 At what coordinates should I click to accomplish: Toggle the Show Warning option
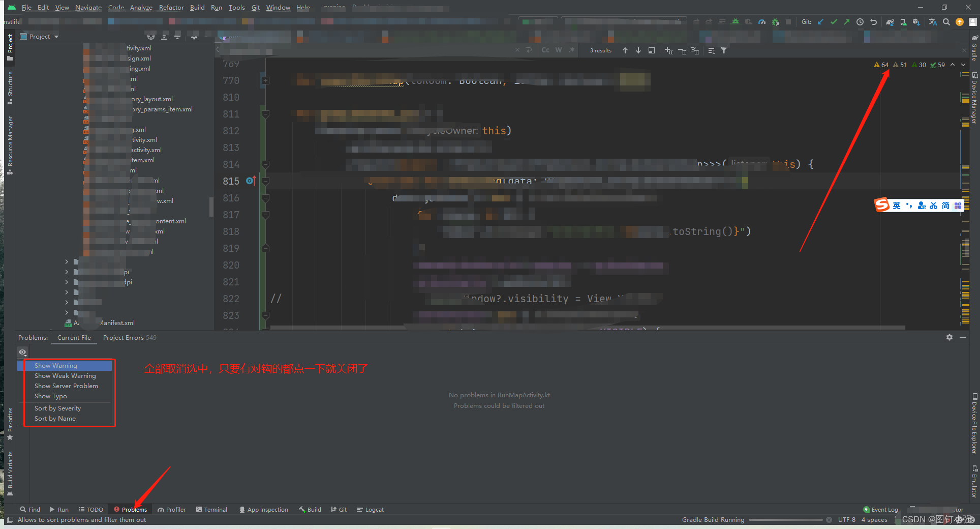[56, 365]
